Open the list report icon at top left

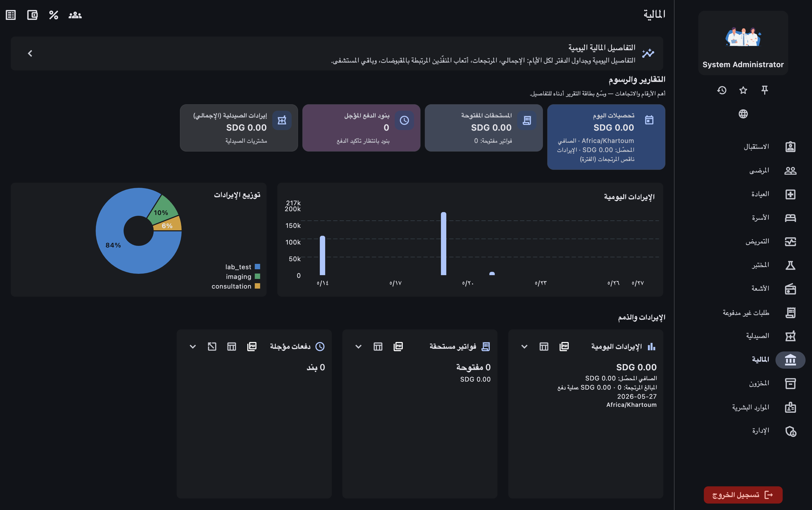(11, 15)
